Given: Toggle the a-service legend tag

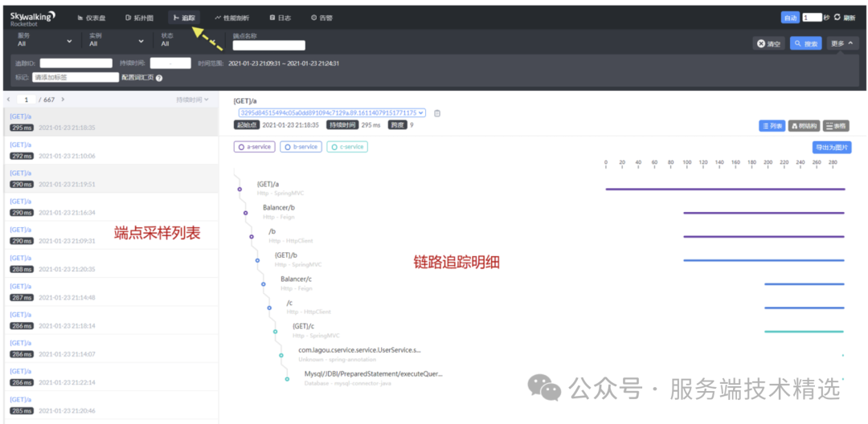Looking at the screenshot, I should pyautogui.click(x=255, y=147).
